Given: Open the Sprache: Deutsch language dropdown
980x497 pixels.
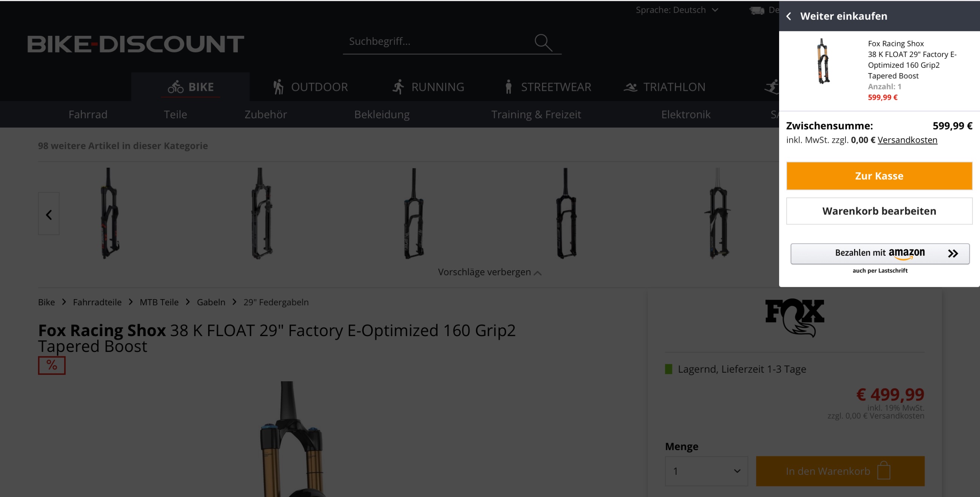Looking at the screenshot, I should (677, 10).
